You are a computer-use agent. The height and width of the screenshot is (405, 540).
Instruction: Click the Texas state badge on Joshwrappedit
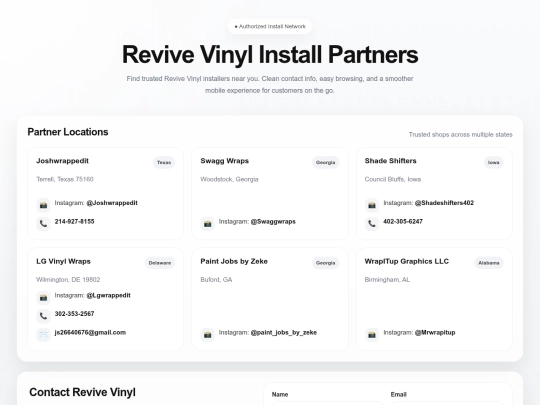tap(164, 163)
